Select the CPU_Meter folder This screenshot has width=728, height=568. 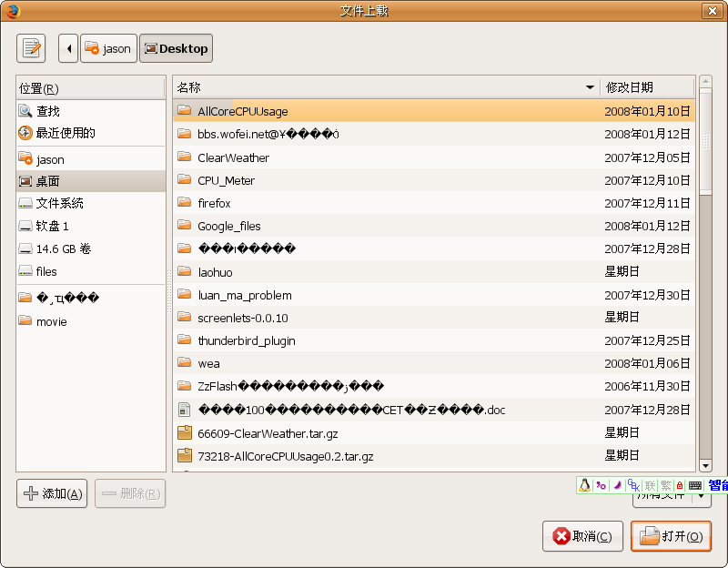coord(434,180)
